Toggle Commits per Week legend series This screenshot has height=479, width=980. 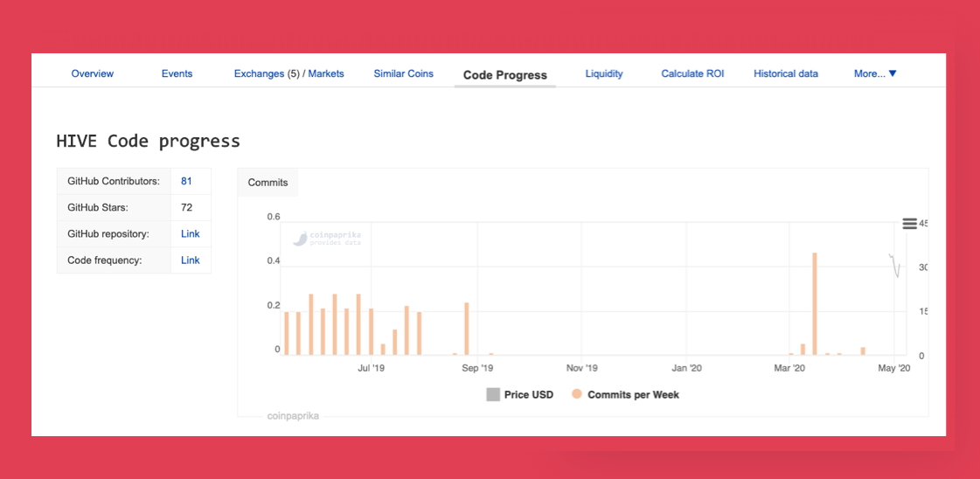pos(625,395)
